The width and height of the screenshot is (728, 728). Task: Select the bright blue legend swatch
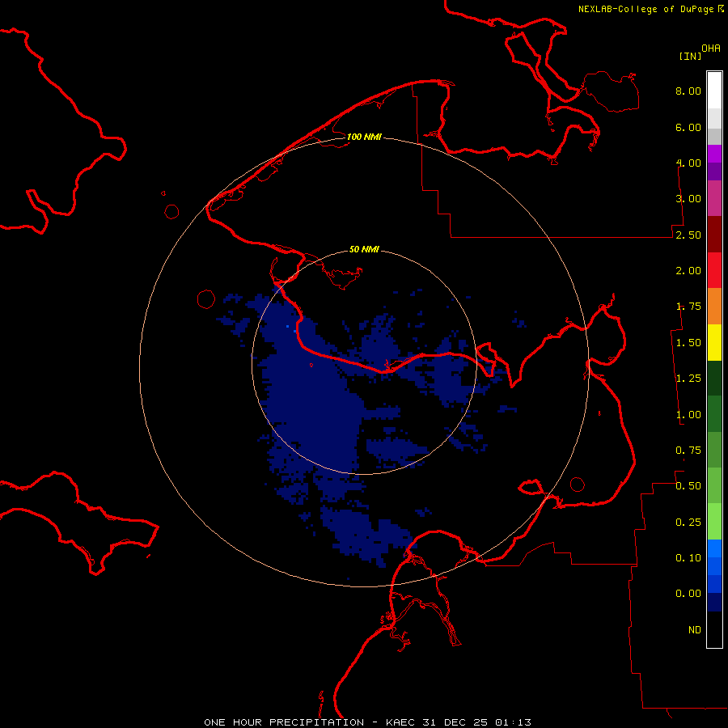pos(714,548)
